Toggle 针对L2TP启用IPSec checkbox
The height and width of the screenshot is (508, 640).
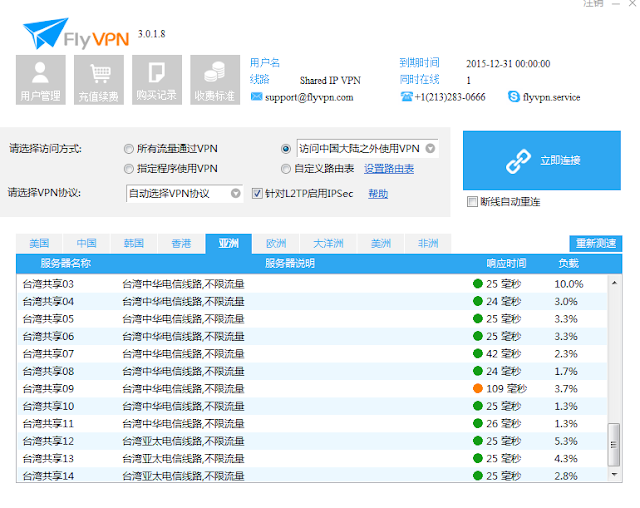257,193
